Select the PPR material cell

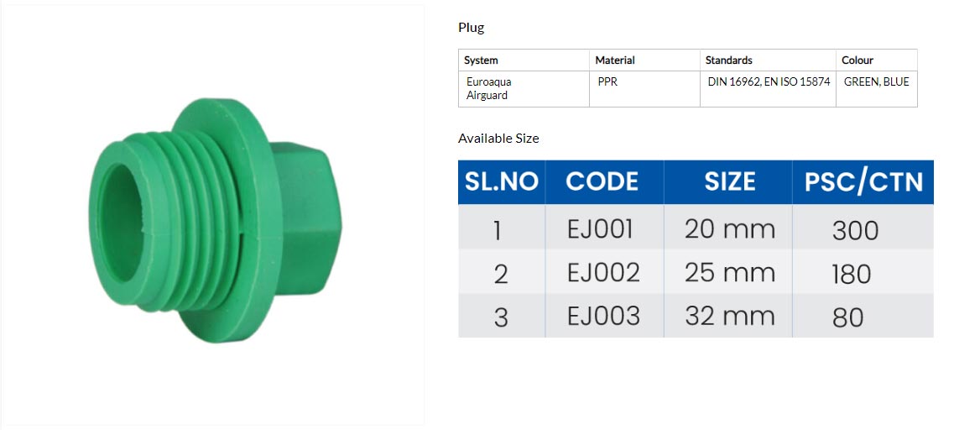pos(644,89)
